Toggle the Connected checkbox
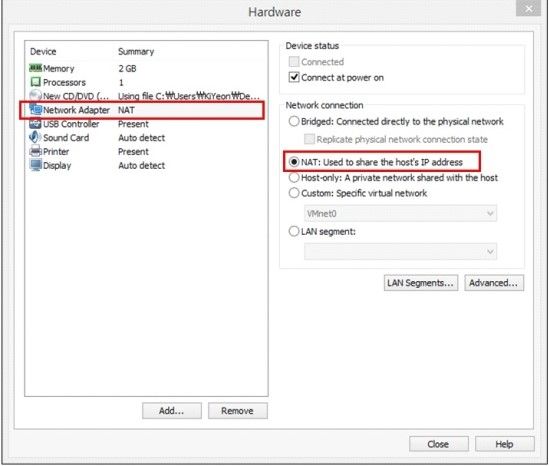 [x=294, y=62]
